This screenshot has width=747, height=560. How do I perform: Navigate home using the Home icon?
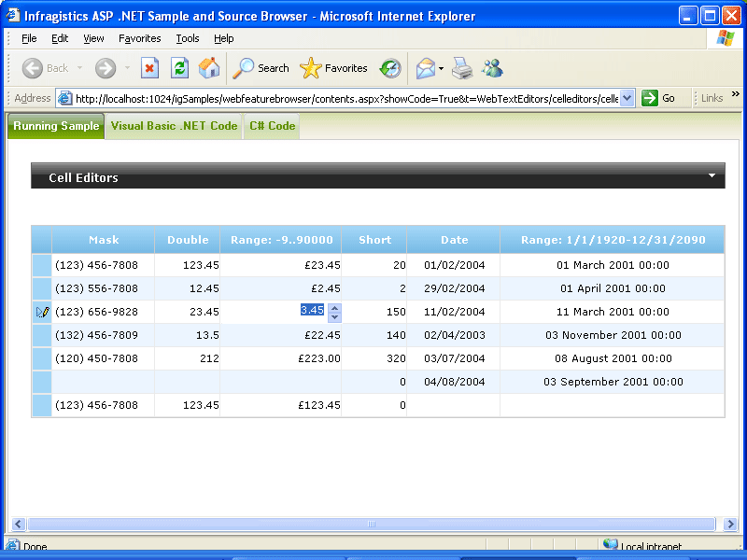tap(209, 68)
